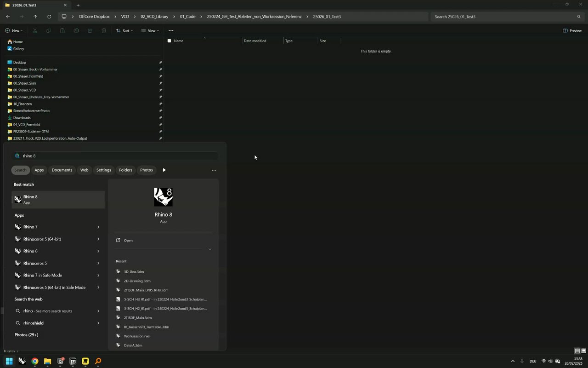Open Gallery in the navigation pane

[18, 49]
